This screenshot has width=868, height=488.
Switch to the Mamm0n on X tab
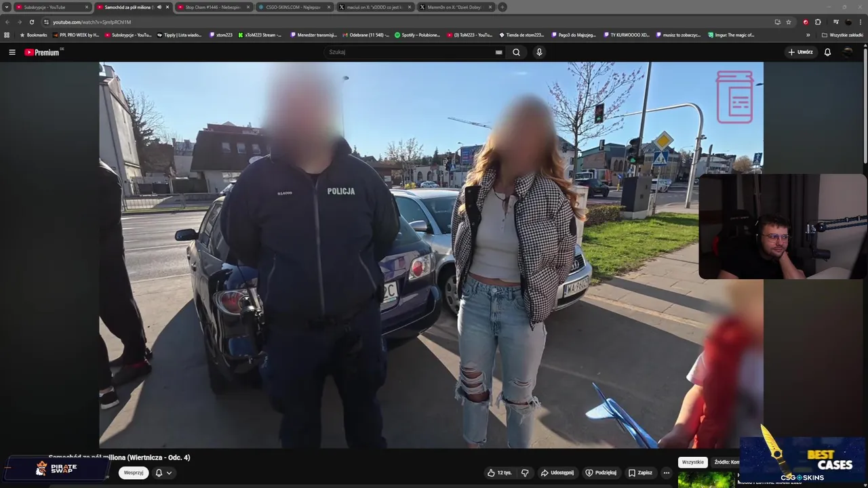pyautogui.click(x=454, y=7)
